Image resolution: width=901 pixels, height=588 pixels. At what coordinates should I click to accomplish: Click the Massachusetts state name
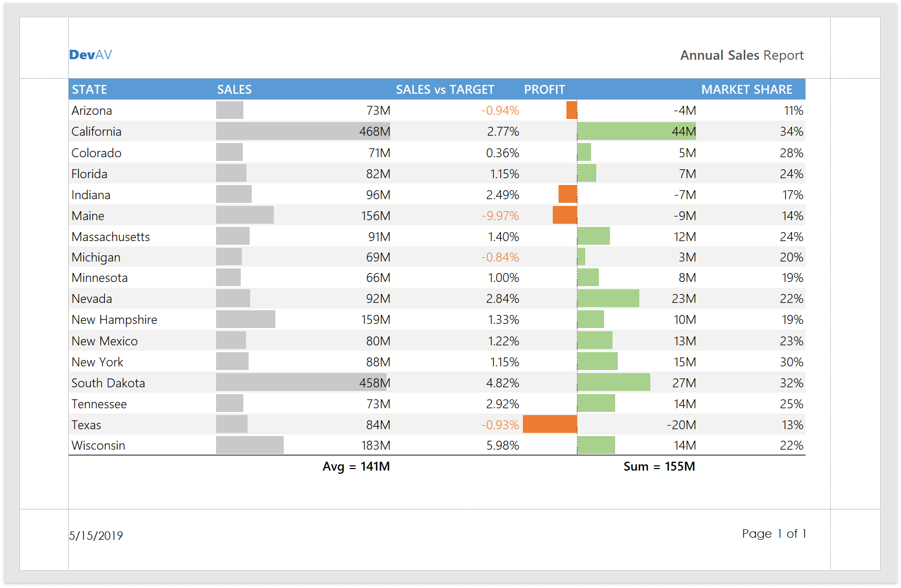point(111,237)
